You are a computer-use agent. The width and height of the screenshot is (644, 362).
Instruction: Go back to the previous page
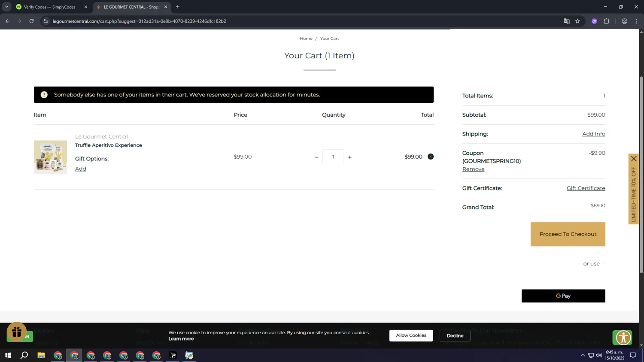coord(7,21)
